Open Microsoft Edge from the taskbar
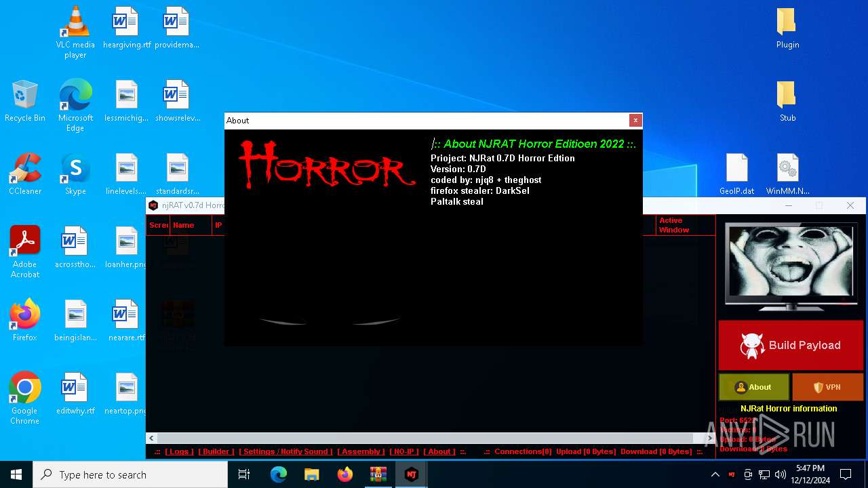The height and width of the screenshot is (488, 868). point(279,474)
